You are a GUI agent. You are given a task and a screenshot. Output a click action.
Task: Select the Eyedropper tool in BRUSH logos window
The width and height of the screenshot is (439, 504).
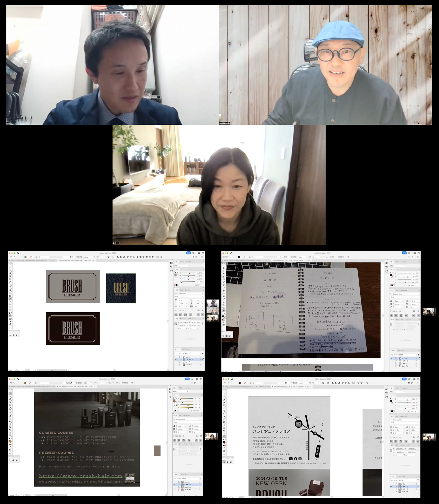(10, 299)
